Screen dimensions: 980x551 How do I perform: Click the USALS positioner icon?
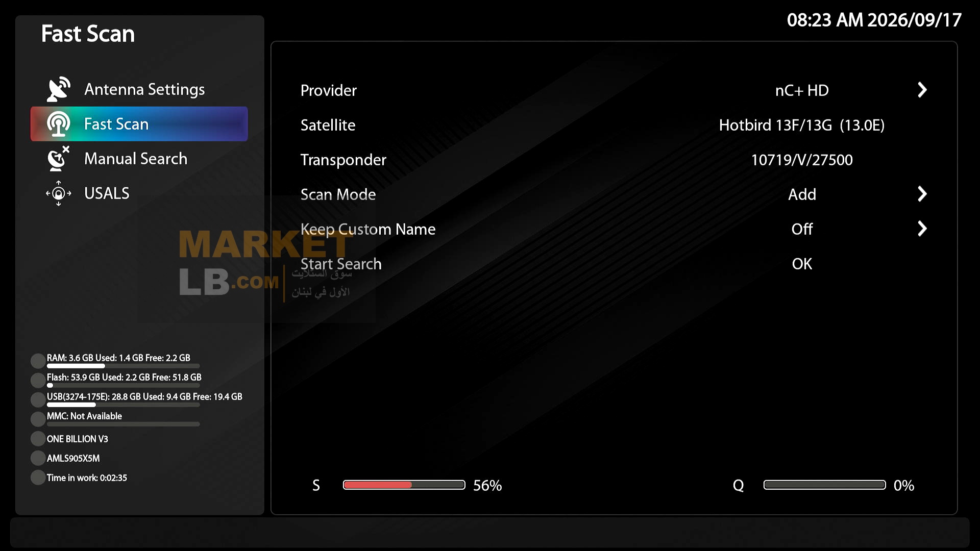tap(59, 193)
